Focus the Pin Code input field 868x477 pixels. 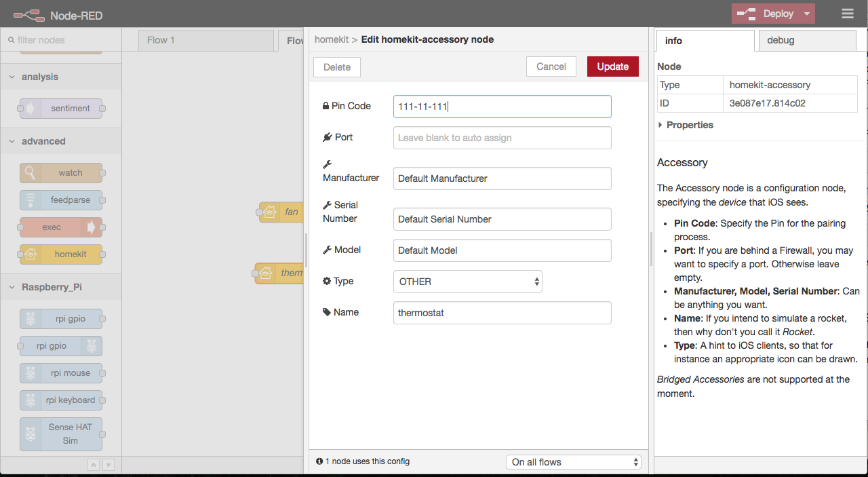tap(502, 107)
